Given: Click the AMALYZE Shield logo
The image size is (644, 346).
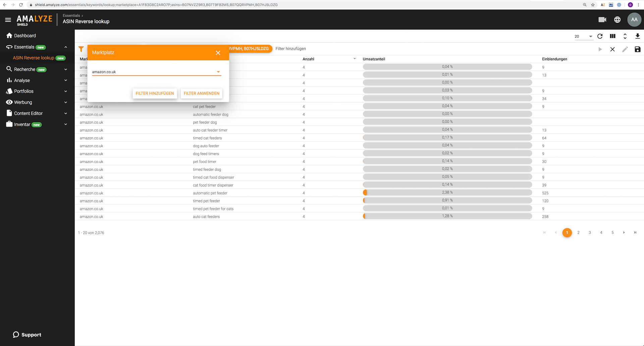Looking at the screenshot, I should 35,20.
